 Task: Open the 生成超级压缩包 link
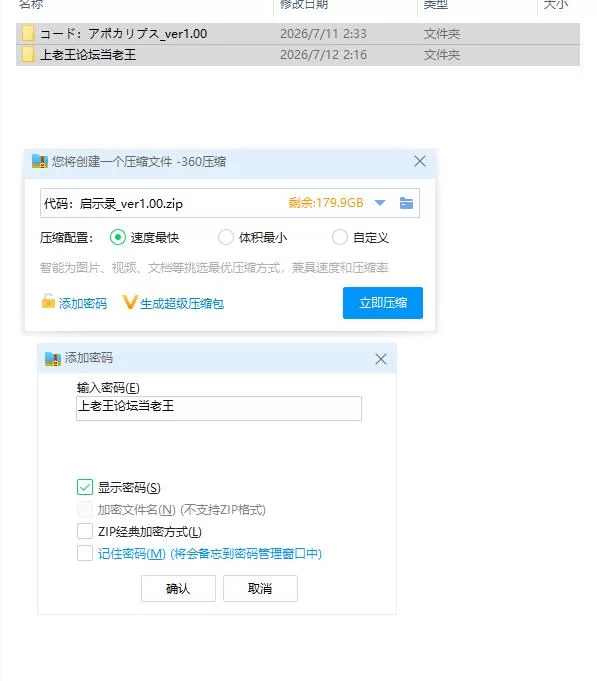point(182,304)
